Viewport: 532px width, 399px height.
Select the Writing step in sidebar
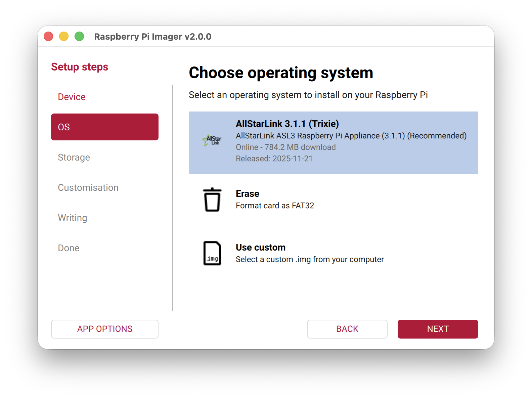[x=73, y=218]
